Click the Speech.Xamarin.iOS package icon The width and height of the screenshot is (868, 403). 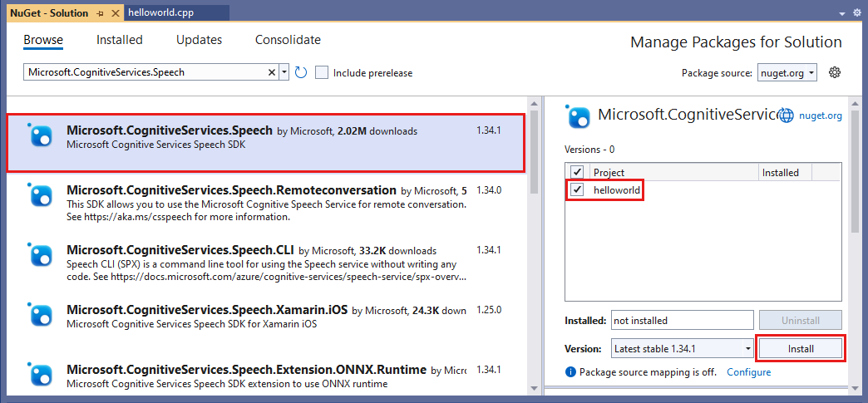(x=42, y=314)
